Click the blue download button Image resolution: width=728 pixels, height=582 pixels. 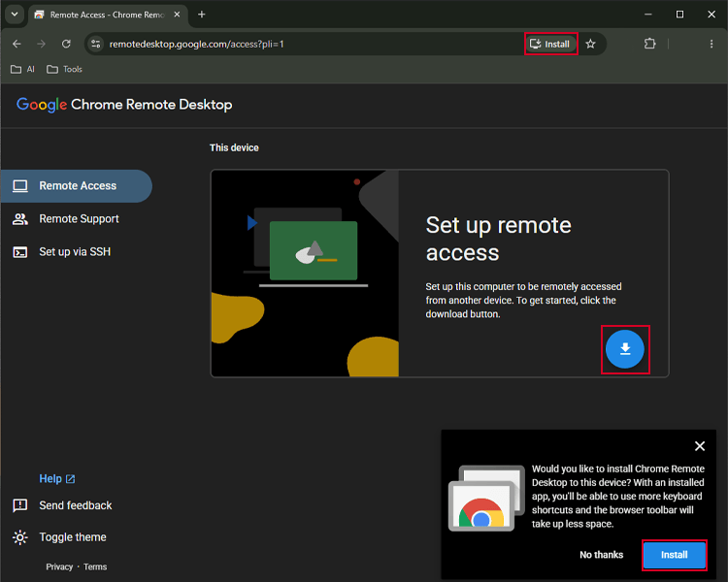[x=624, y=349]
